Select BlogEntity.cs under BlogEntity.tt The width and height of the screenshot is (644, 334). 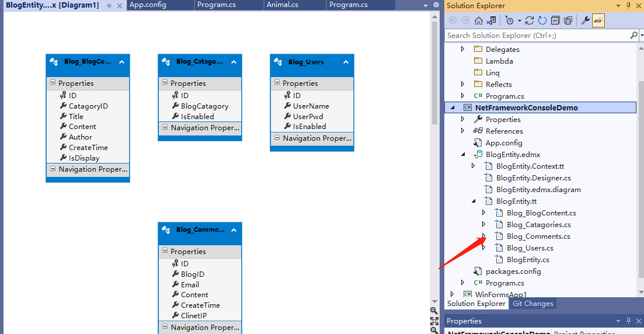coord(528,260)
